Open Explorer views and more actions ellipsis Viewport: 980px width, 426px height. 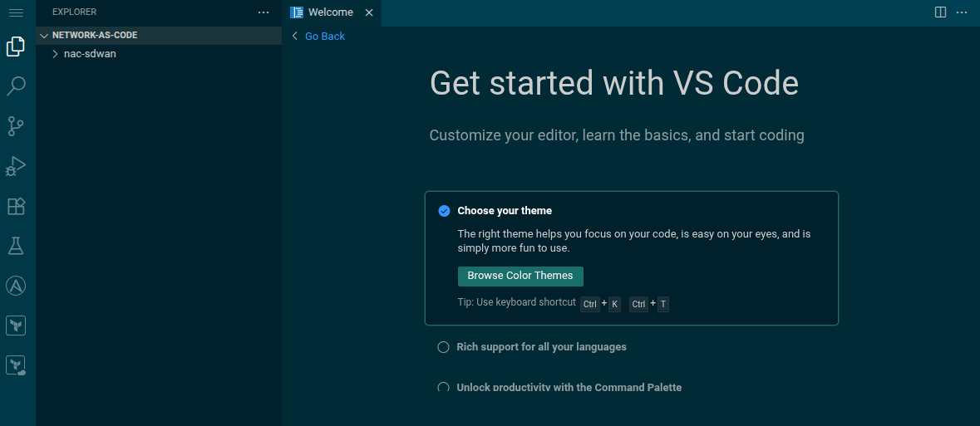point(263,12)
